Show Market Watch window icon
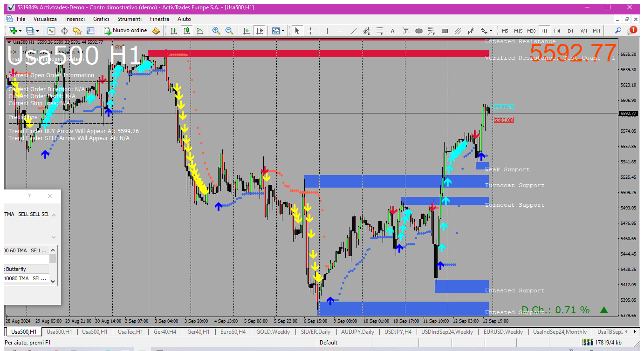The height and width of the screenshot is (351, 644). pos(51,31)
